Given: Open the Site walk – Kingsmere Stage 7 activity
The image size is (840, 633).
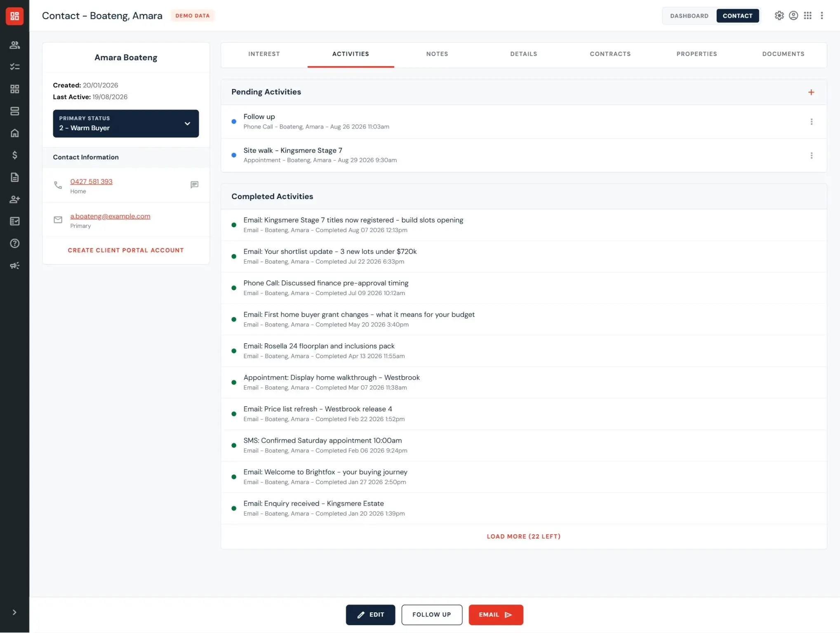Looking at the screenshot, I should click(524, 155).
